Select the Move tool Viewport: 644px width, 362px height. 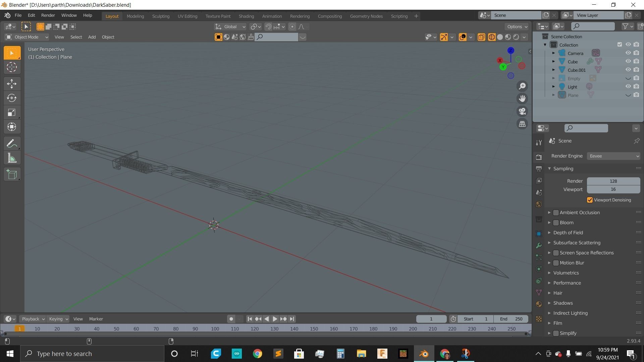point(12,83)
